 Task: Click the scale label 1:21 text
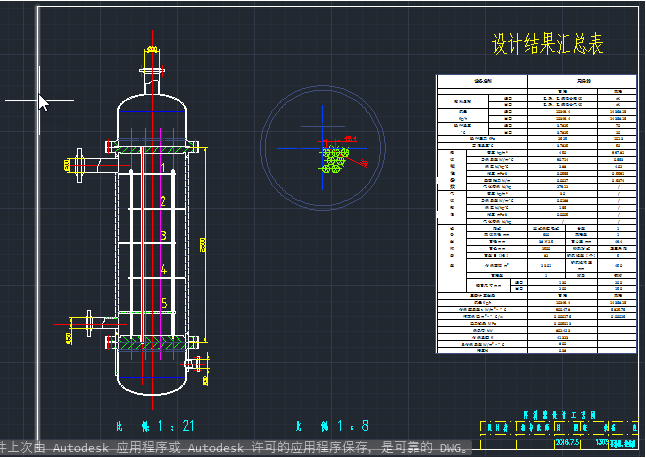point(176,426)
